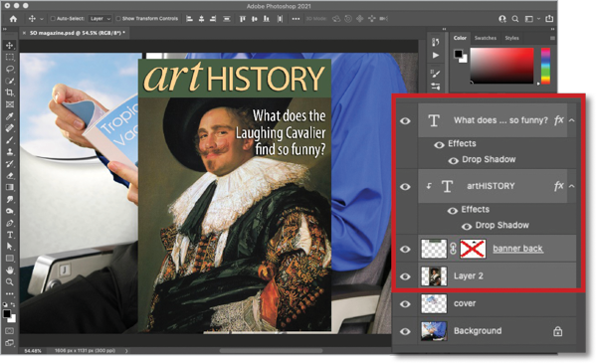Click the align left edges icon
Screen dimensions: 597x364
189,19
